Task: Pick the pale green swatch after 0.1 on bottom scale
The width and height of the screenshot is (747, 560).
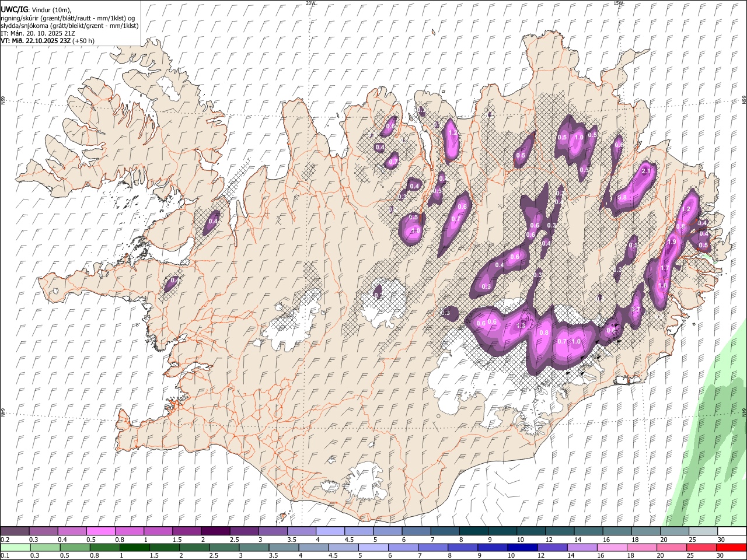Action: point(16,547)
